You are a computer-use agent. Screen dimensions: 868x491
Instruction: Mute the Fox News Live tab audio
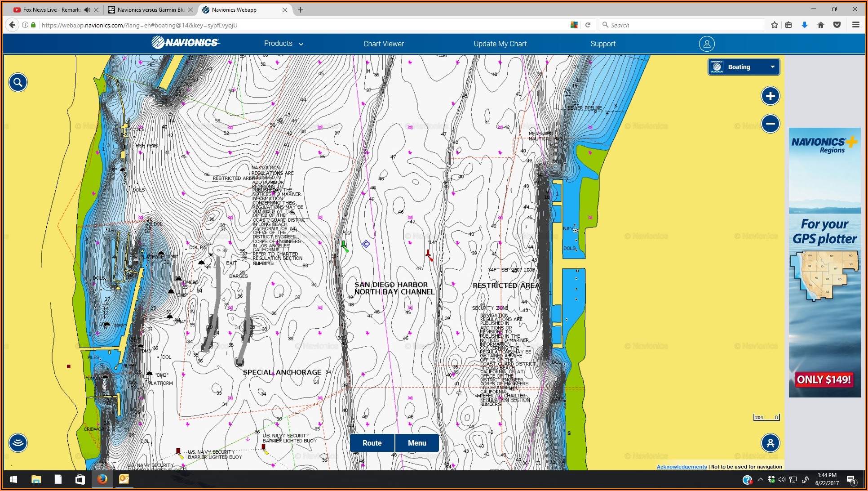click(x=87, y=10)
